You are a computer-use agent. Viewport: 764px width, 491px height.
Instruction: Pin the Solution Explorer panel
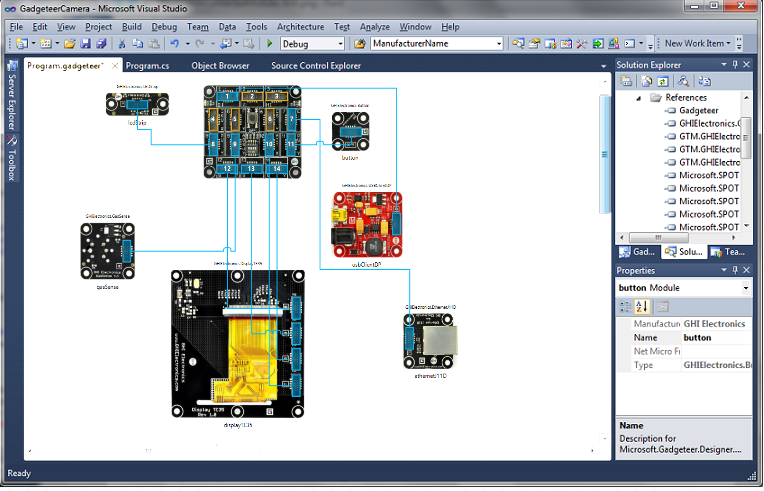click(x=735, y=64)
